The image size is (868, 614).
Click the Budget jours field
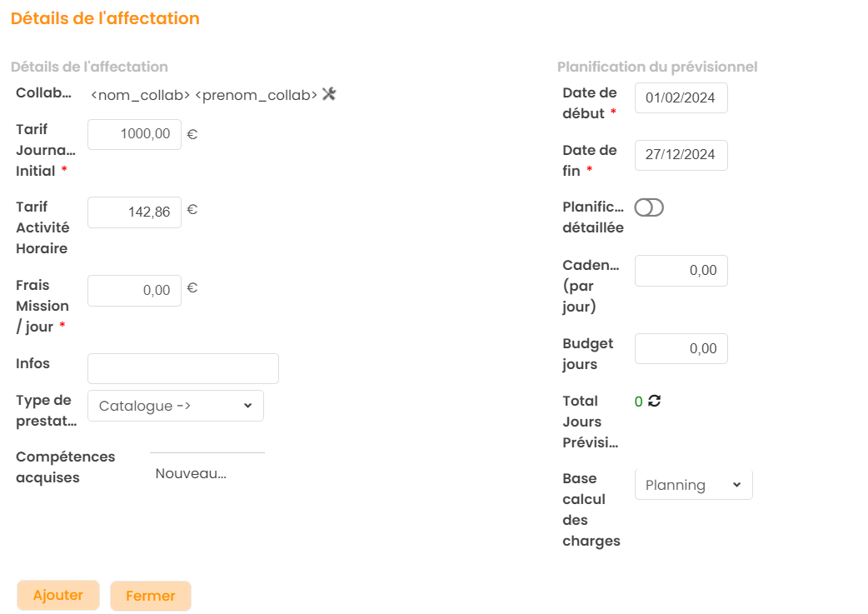click(681, 349)
